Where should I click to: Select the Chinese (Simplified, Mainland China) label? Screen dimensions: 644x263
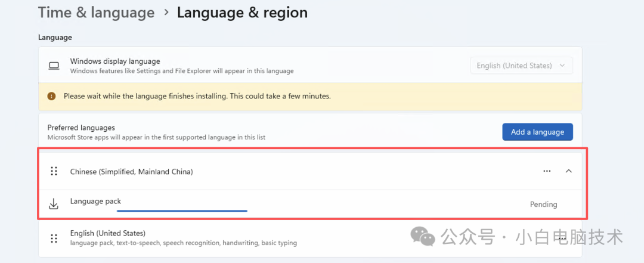[x=131, y=172]
